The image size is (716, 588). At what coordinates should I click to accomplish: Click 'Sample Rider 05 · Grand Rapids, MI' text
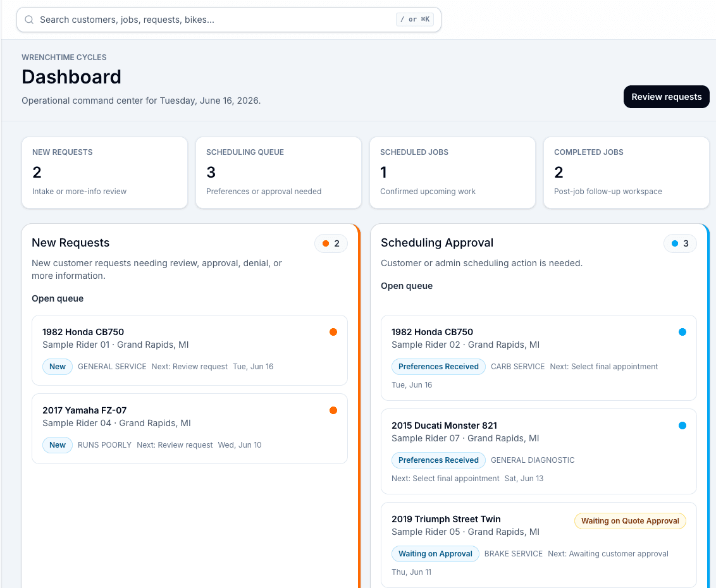pos(466,532)
